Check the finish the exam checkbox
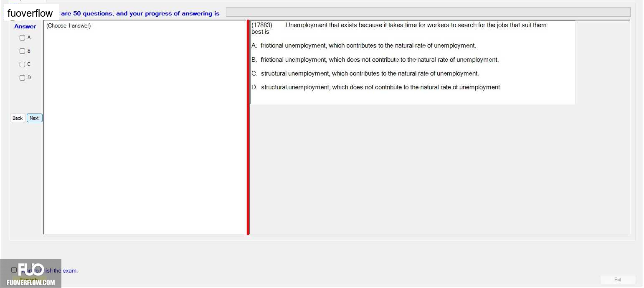Screen dimensions: 644x288 pyautogui.click(x=14, y=270)
